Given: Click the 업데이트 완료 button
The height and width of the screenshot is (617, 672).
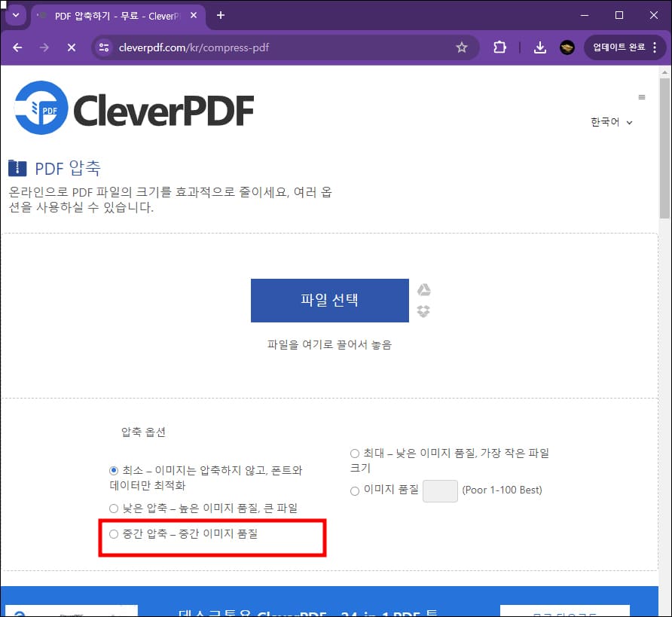Looking at the screenshot, I should pos(619,47).
